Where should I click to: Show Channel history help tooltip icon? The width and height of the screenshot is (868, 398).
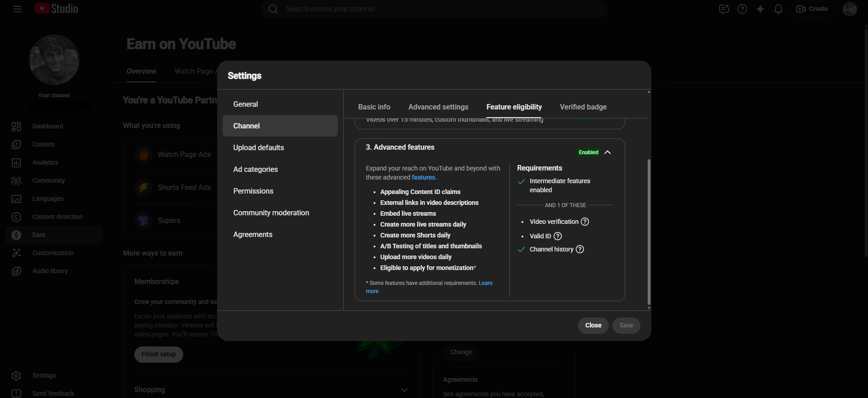(580, 249)
